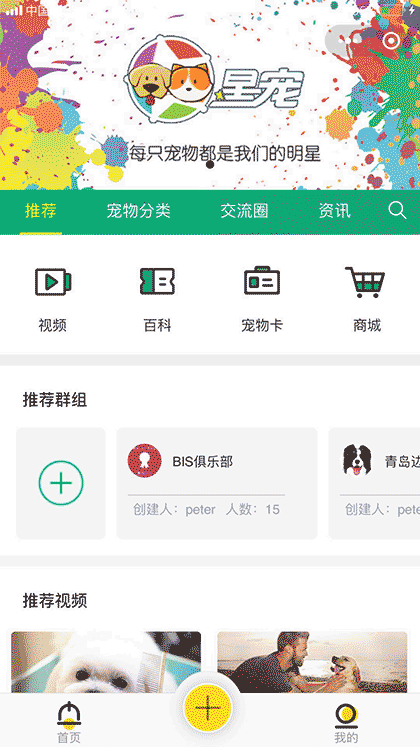Go to home bell icon
Screen dimensions: 420x747
pos(69,714)
